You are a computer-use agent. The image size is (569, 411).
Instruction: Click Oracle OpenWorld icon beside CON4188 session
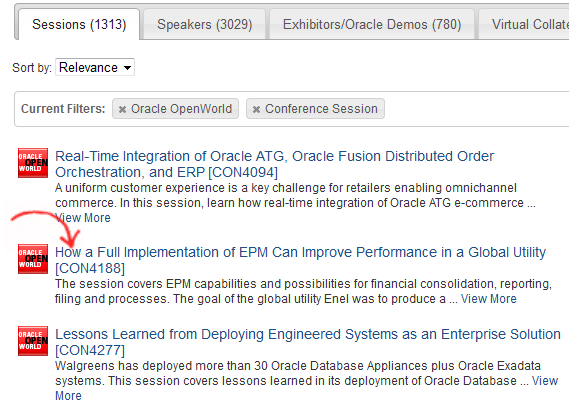[33, 259]
